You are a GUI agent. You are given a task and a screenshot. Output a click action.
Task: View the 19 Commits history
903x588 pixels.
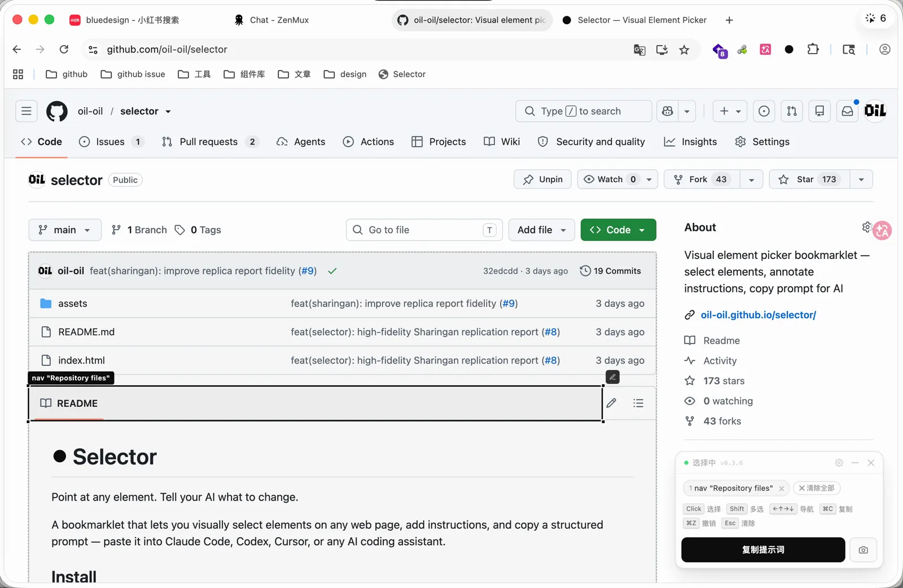611,271
